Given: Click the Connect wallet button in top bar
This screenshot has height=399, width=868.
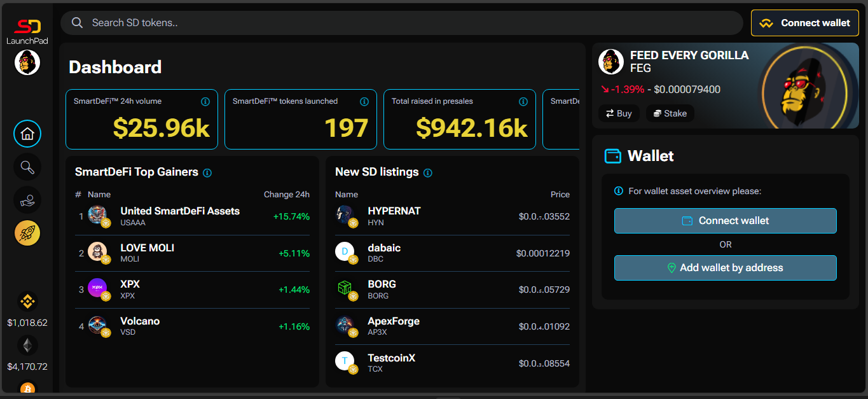Looking at the screenshot, I should 805,23.
